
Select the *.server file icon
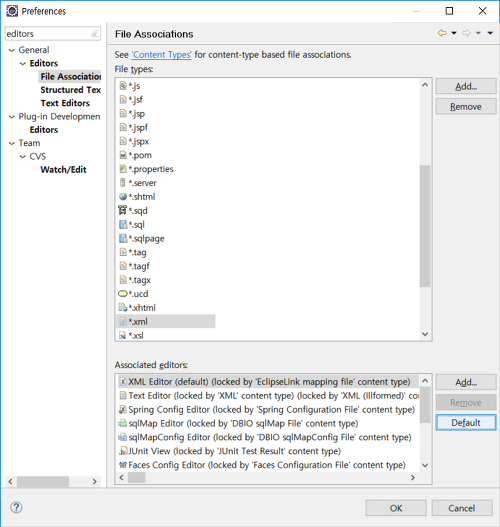click(x=123, y=183)
